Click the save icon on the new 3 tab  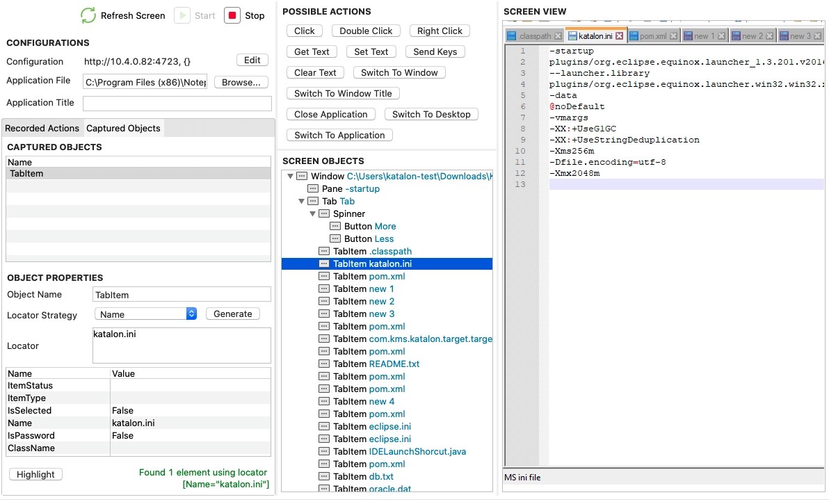click(784, 34)
